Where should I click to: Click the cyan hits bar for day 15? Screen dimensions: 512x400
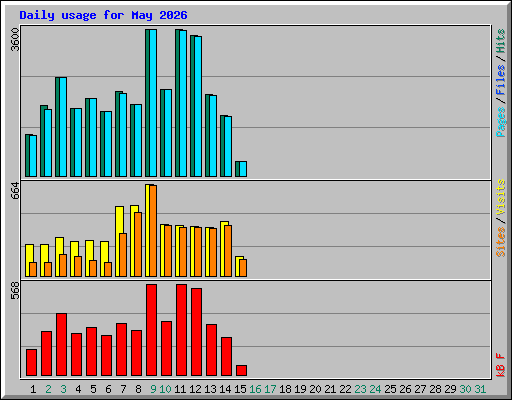[243, 169]
